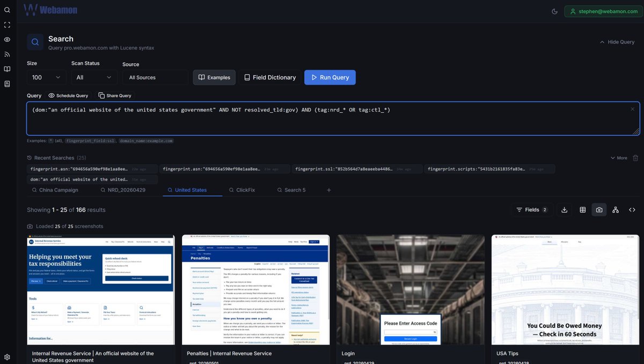
Task: Select recent search fingerprint.ssl:"852b564d7a8eaeeba4486
Action: point(357,169)
